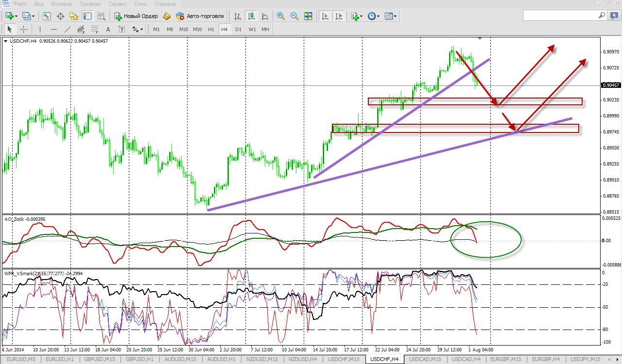This screenshot has width=622, height=364.
Task: Select the text label tool
Action: [x=108, y=29]
